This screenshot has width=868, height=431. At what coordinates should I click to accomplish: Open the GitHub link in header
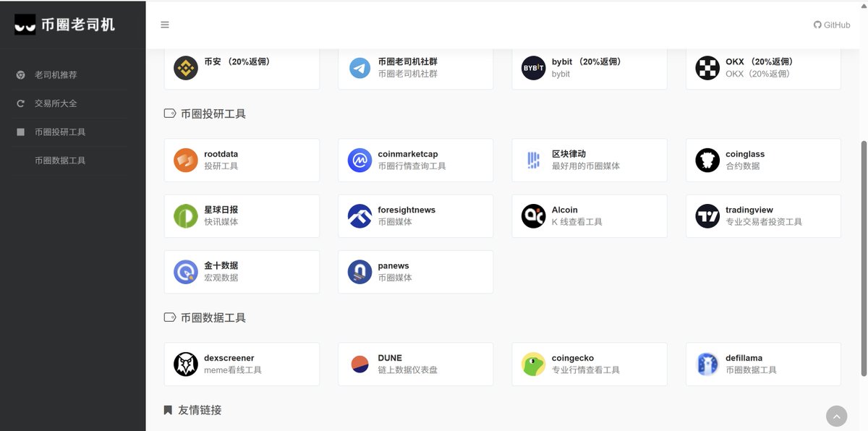[832, 25]
